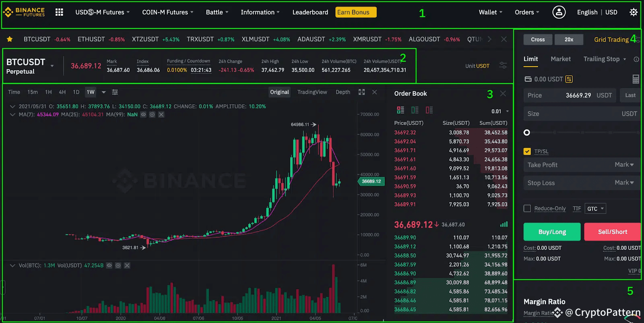Image resolution: width=644 pixels, height=323 pixels.
Task: Remove the MA indicator from the chart
Action: (x=161, y=114)
